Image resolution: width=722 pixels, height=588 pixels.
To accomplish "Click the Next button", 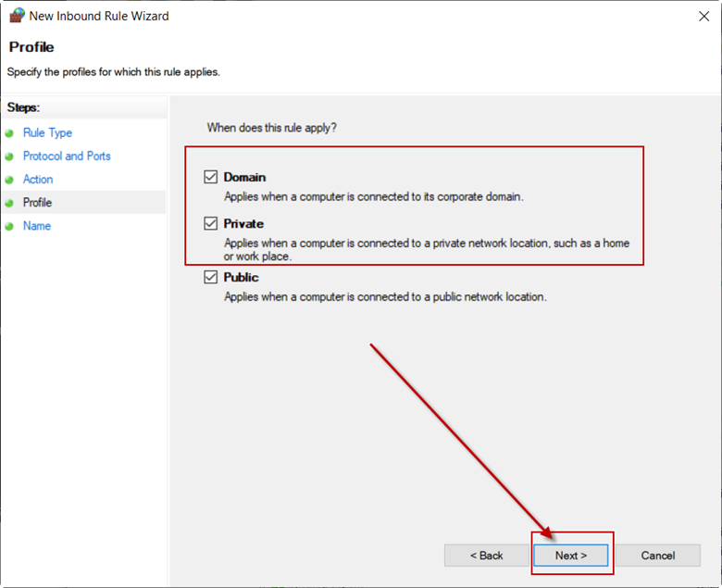I will click(570, 556).
